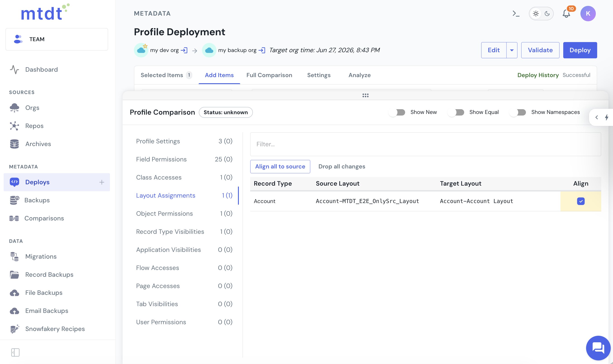Open Add Items tab

click(x=219, y=75)
